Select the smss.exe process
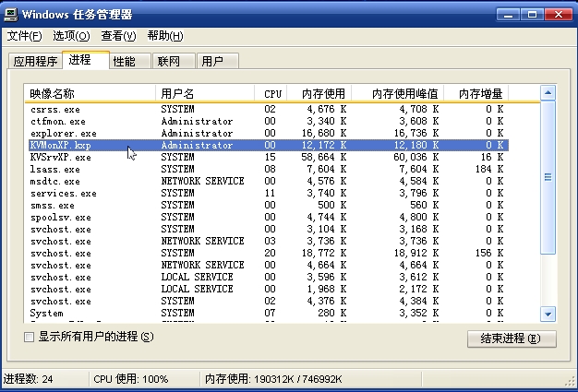This screenshot has width=578, height=392. 267,205
